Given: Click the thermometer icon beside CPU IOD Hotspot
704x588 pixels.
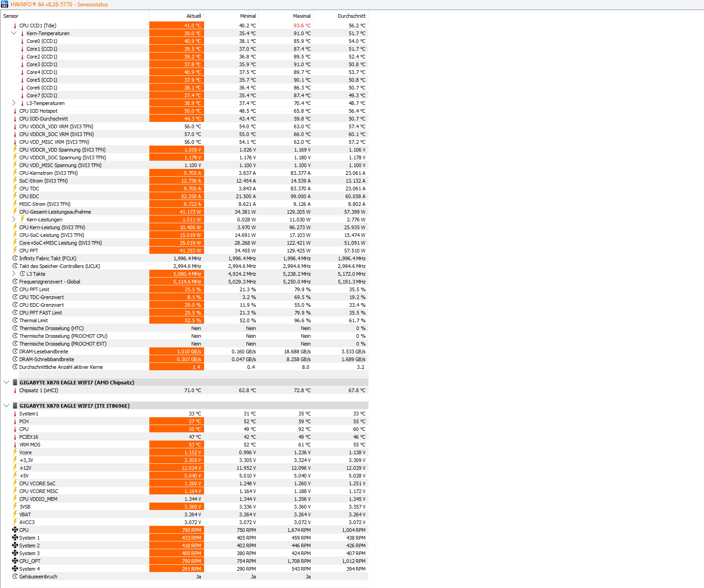Looking at the screenshot, I should 15,111.
